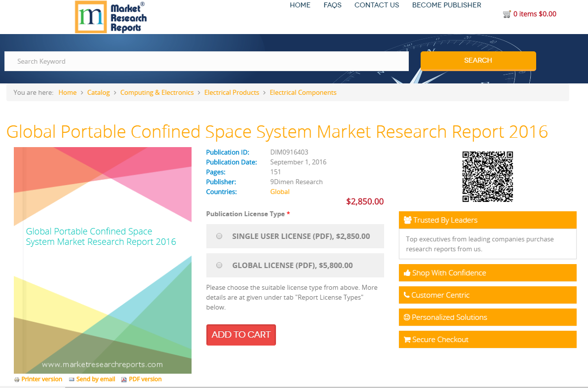Screen dimensions: 588x388
Task: Open the HOME menu item
Action: (x=300, y=5)
